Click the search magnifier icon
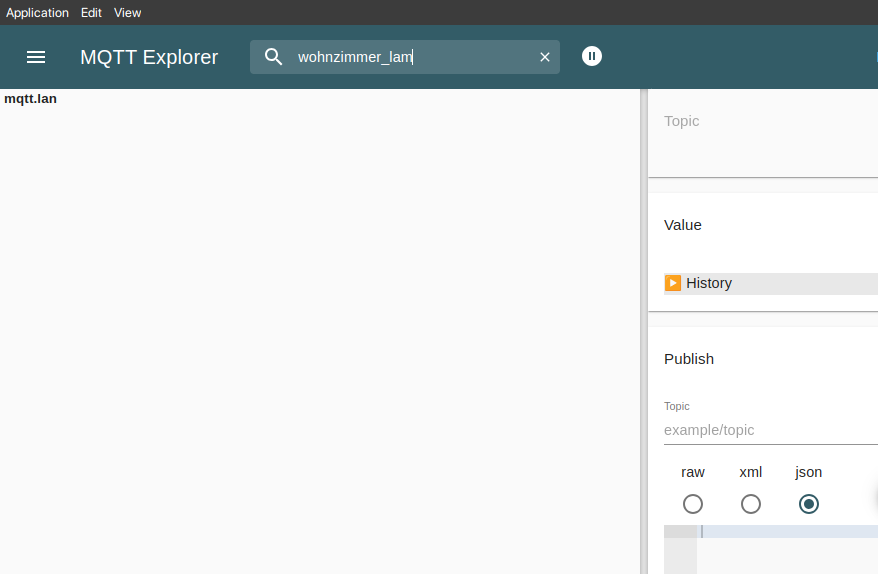This screenshot has width=878, height=574. (273, 57)
